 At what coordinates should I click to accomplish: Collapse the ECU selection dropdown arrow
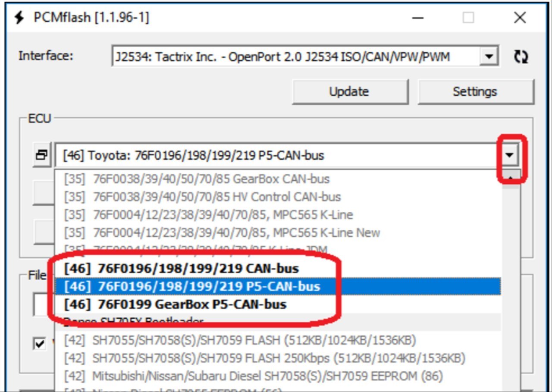pos(510,155)
